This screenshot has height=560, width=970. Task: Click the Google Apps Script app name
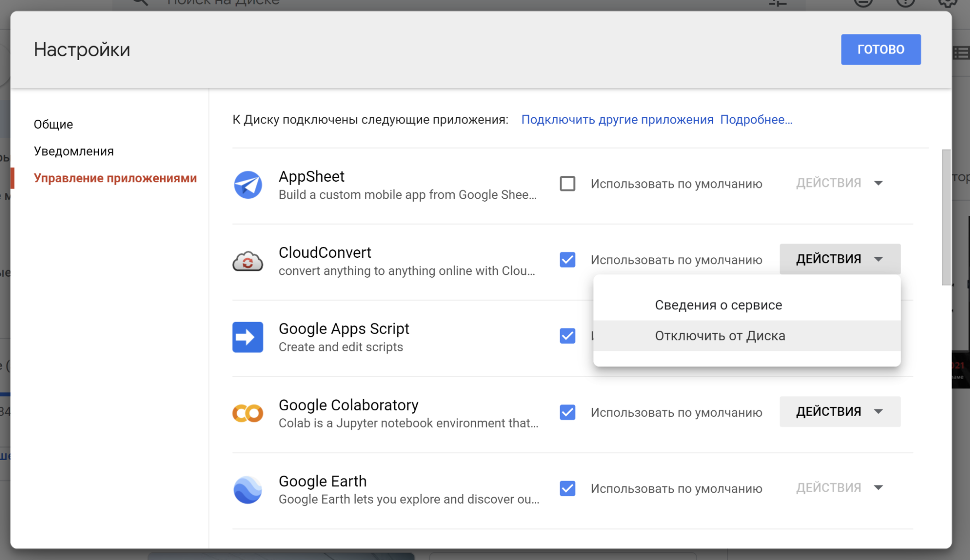344,329
